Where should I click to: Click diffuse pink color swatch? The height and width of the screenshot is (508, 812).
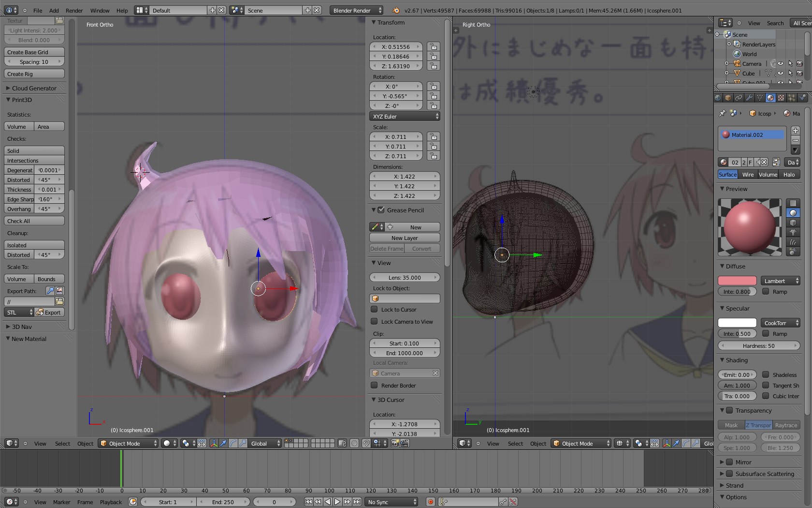(737, 281)
